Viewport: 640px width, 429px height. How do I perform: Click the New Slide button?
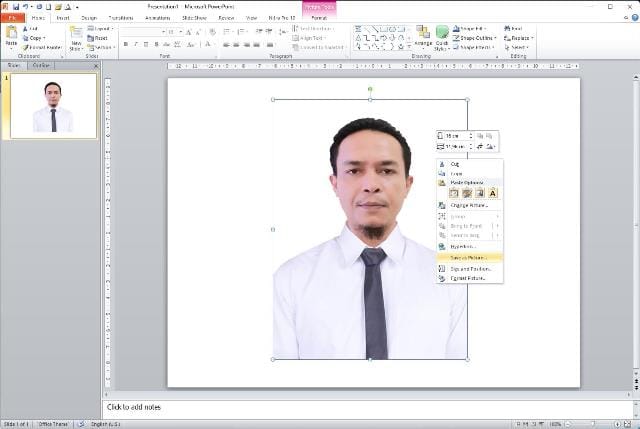click(76, 38)
